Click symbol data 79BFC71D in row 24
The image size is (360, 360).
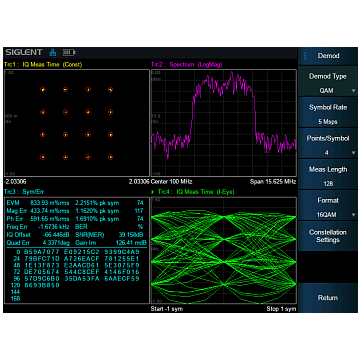[42, 258]
